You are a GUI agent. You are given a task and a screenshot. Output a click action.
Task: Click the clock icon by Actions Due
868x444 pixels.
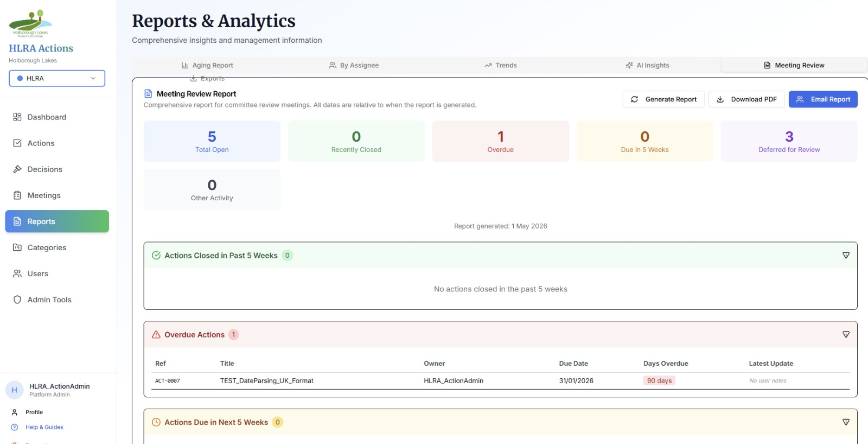tap(156, 422)
